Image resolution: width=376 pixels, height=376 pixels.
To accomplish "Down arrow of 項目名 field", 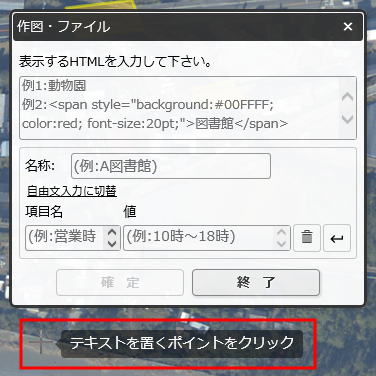I will 112,243.
